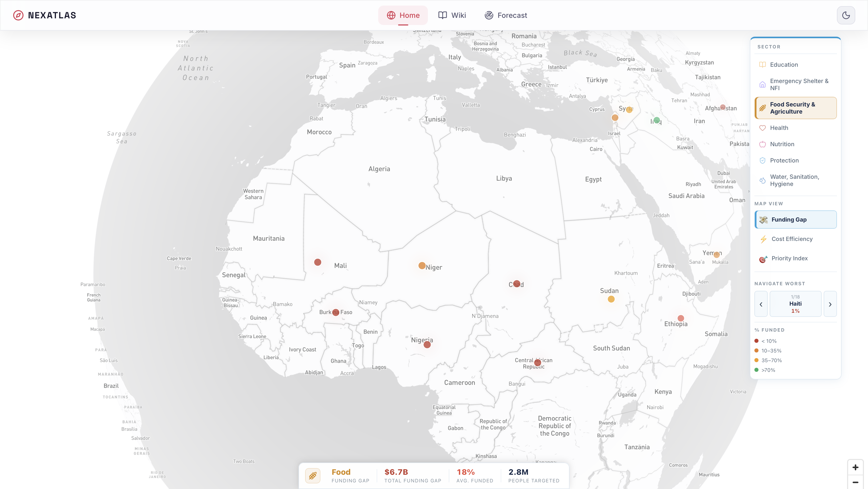This screenshot has width=868, height=489.
Task: Click the NexAtlas compass logo
Action: pos(18,15)
